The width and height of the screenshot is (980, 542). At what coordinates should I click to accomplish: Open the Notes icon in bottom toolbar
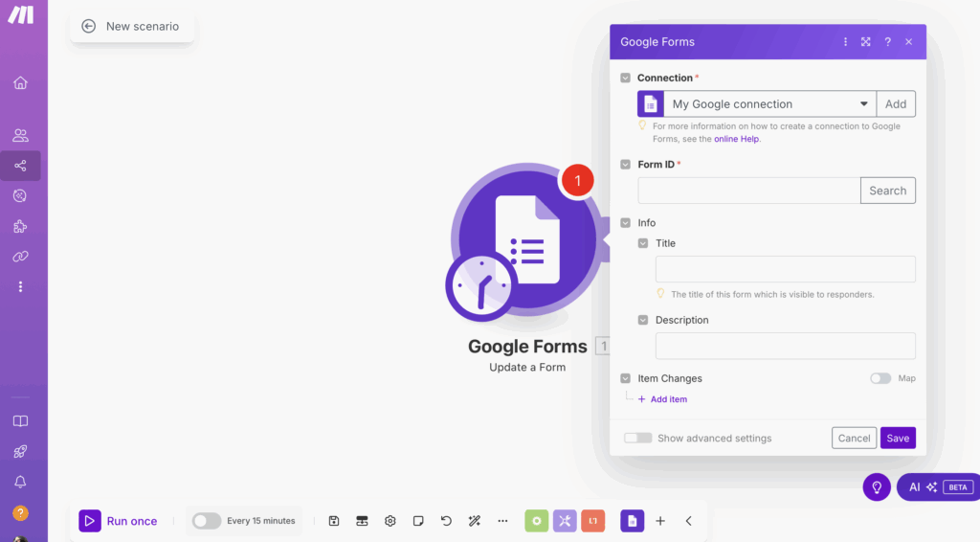pyautogui.click(x=418, y=521)
